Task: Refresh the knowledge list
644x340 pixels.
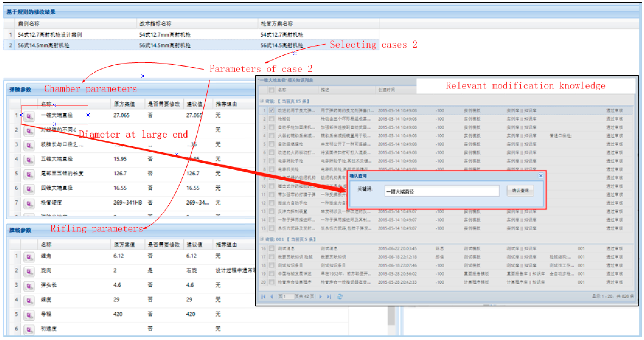Action: [x=340, y=296]
